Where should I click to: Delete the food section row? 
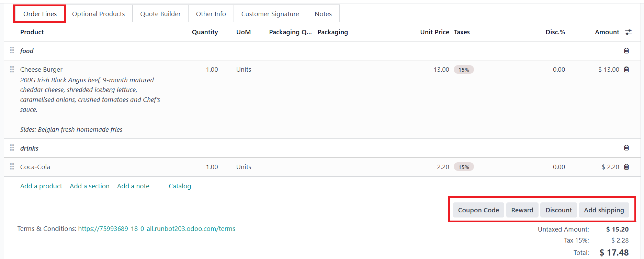coord(626,51)
